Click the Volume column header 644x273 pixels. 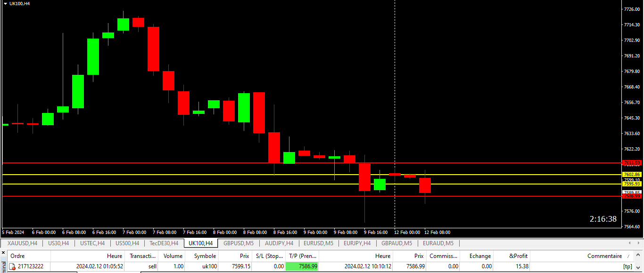pyautogui.click(x=173, y=256)
